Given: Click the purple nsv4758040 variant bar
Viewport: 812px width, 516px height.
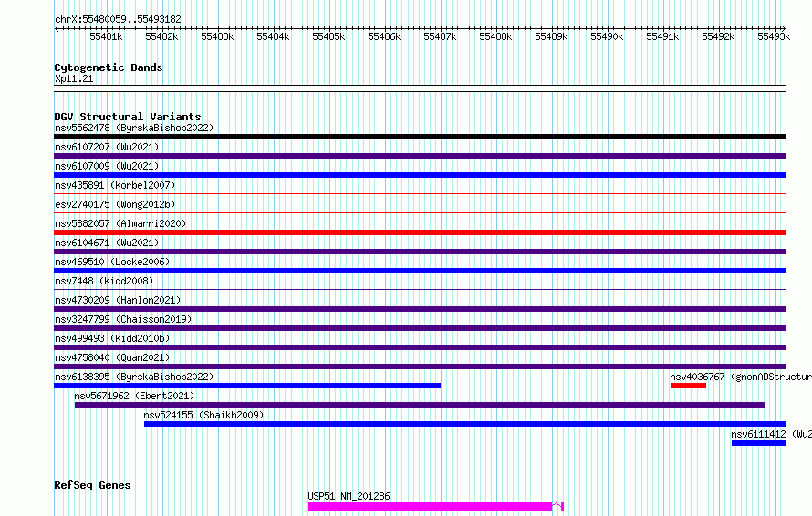Looking at the screenshot, I should pos(420,366).
